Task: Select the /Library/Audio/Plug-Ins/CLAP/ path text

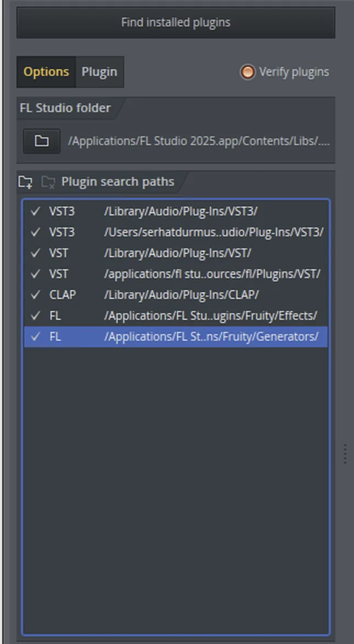Action: 181,295
